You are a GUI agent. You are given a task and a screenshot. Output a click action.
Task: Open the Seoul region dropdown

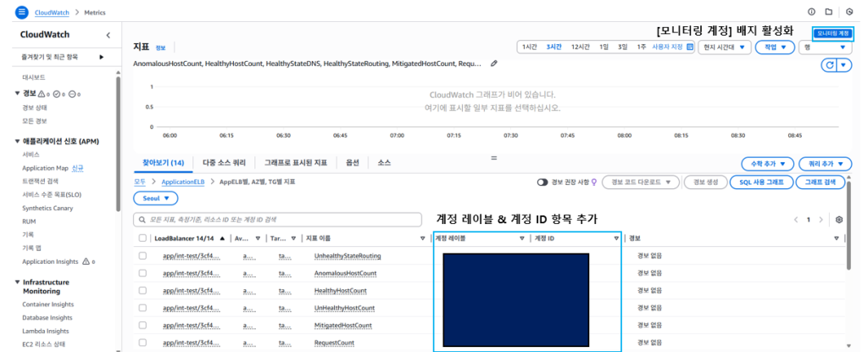[x=155, y=198]
